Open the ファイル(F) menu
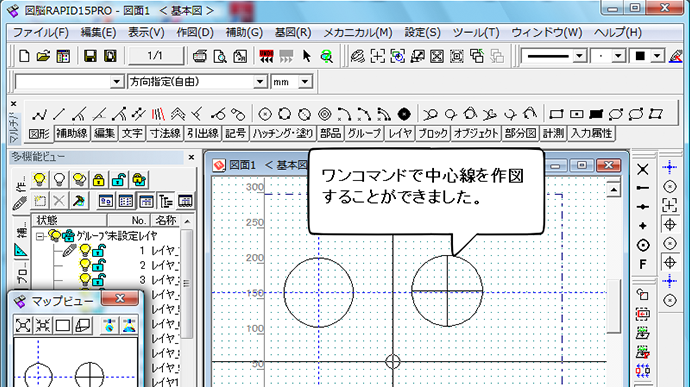690x387 pixels. [40, 33]
